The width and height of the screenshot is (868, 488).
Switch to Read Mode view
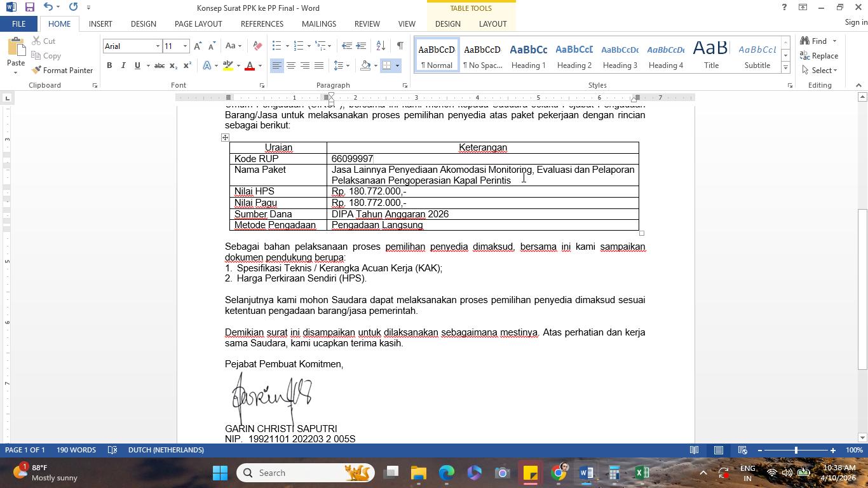(x=695, y=451)
